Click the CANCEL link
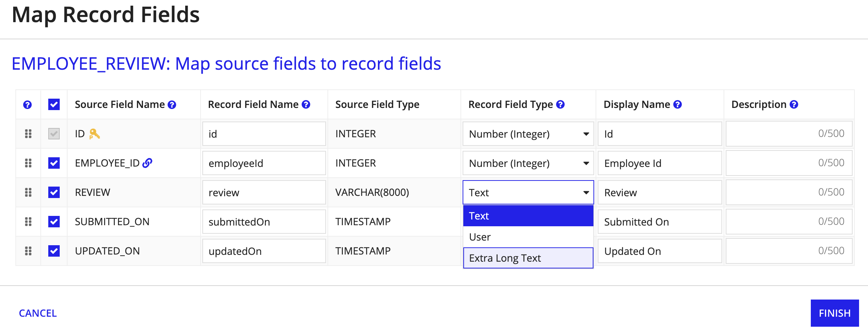868x336 pixels. [38, 313]
